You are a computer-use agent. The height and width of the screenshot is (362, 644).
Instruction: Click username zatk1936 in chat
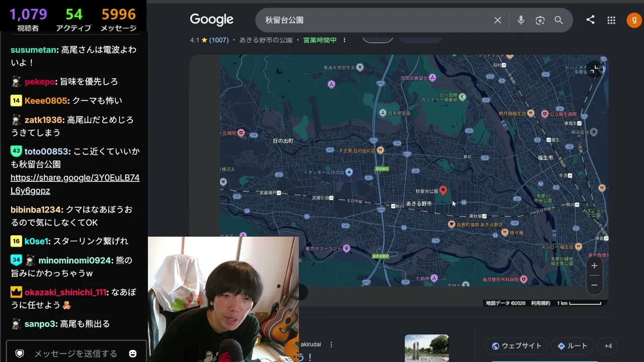[x=44, y=120]
